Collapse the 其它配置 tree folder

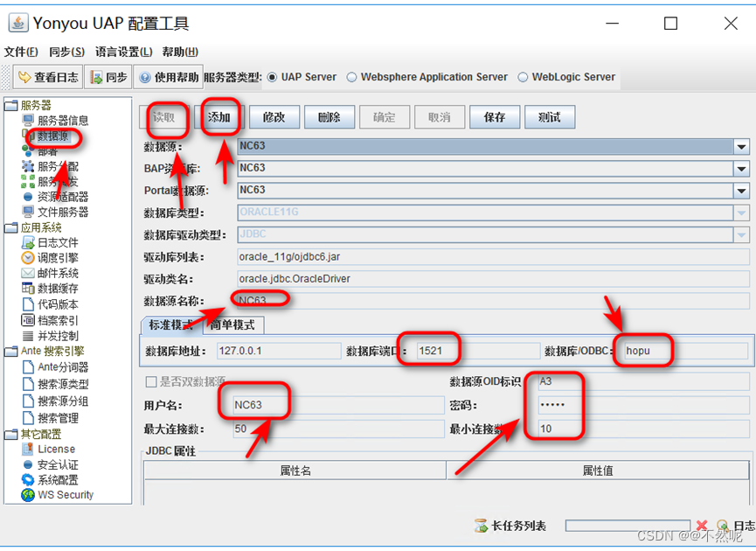point(11,434)
